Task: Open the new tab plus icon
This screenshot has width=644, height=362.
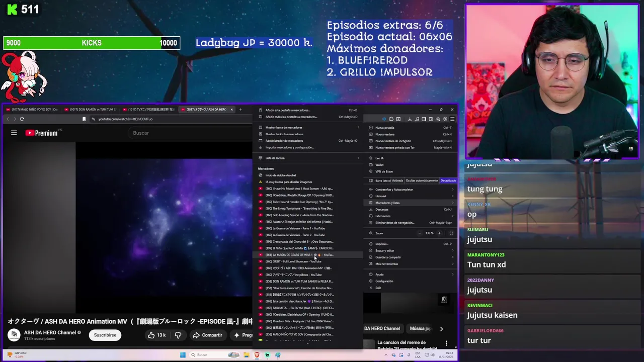Action: tap(240, 109)
